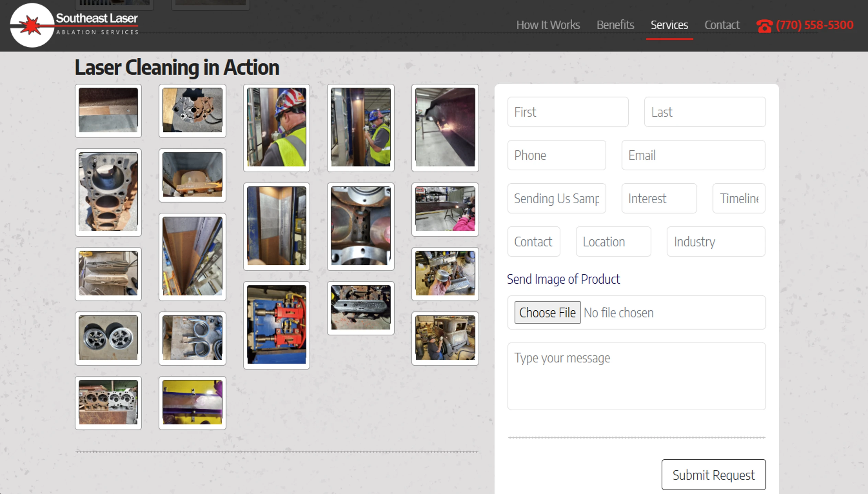Open the Timeline dropdown
The width and height of the screenshot is (868, 494).
click(x=739, y=198)
